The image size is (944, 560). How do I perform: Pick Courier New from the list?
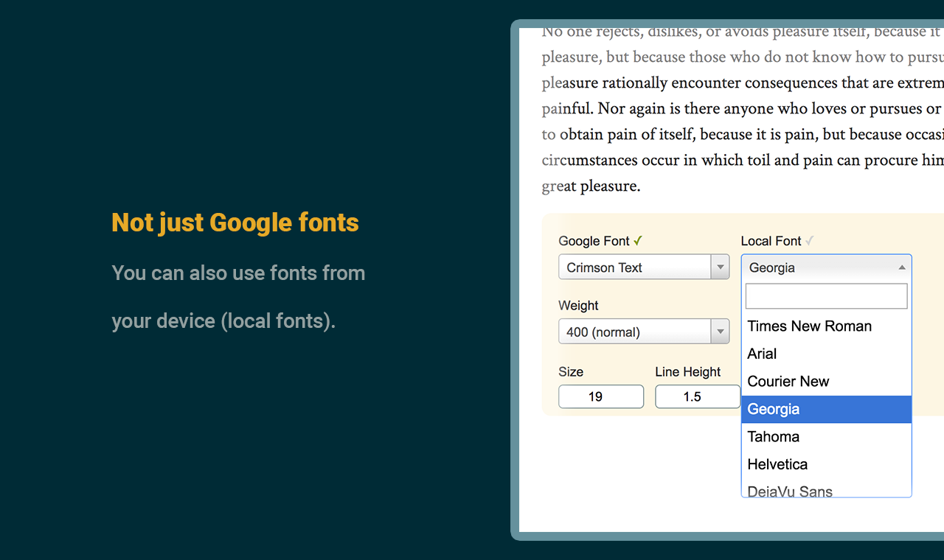pyautogui.click(x=827, y=382)
